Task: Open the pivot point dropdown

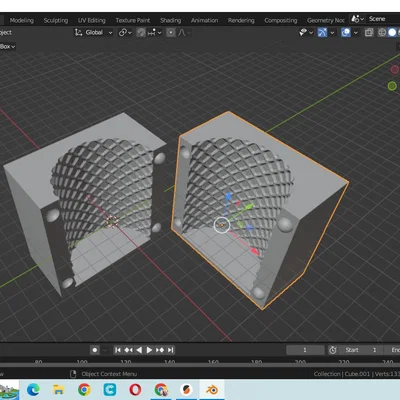Action: pyautogui.click(x=125, y=32)
